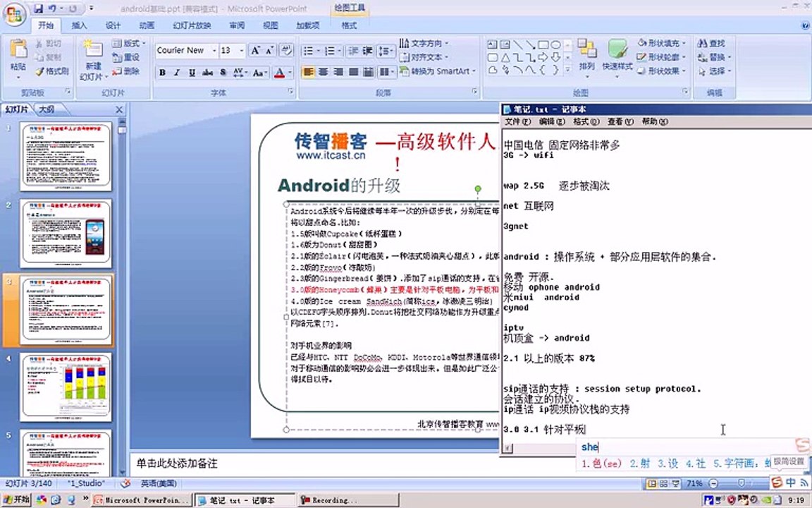Click the Cut (剪切) scissors icon
The width and height of the screenshot is (812, 508).
pyautogui.click(x=39, y=44)
